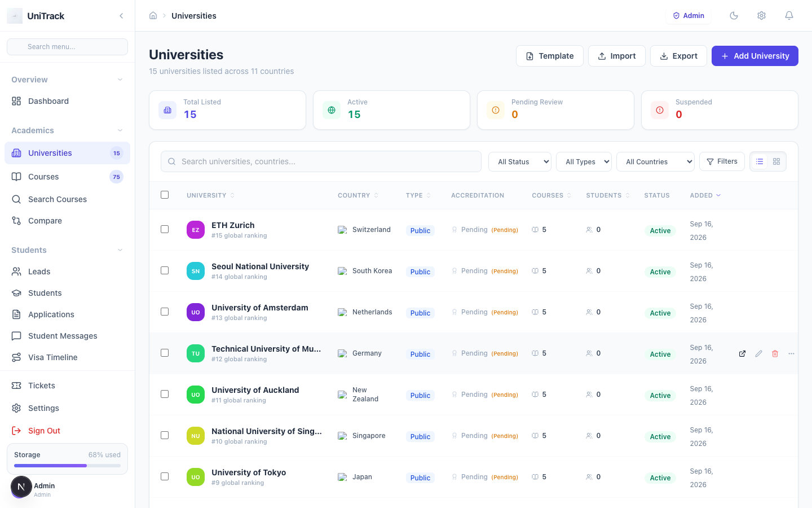Focus the Search universities, countries field
The height and width of the screenshot is (508, 812).
pos(321,161)
